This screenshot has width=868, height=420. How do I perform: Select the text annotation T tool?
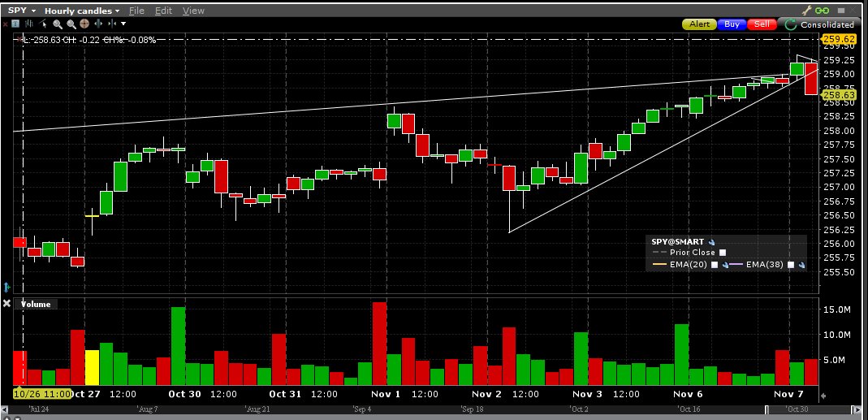point(15,24)
